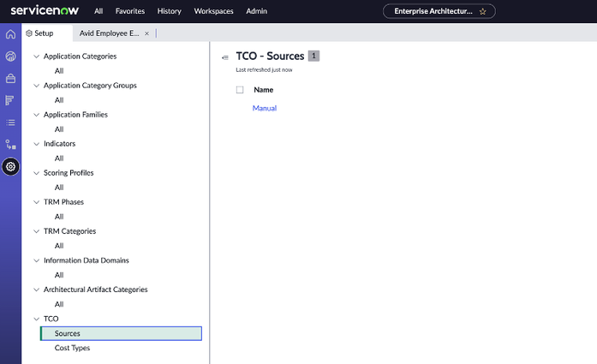Collapse Indicators section
Viewport: 597px width, 364px height.
tap(37, 144)
